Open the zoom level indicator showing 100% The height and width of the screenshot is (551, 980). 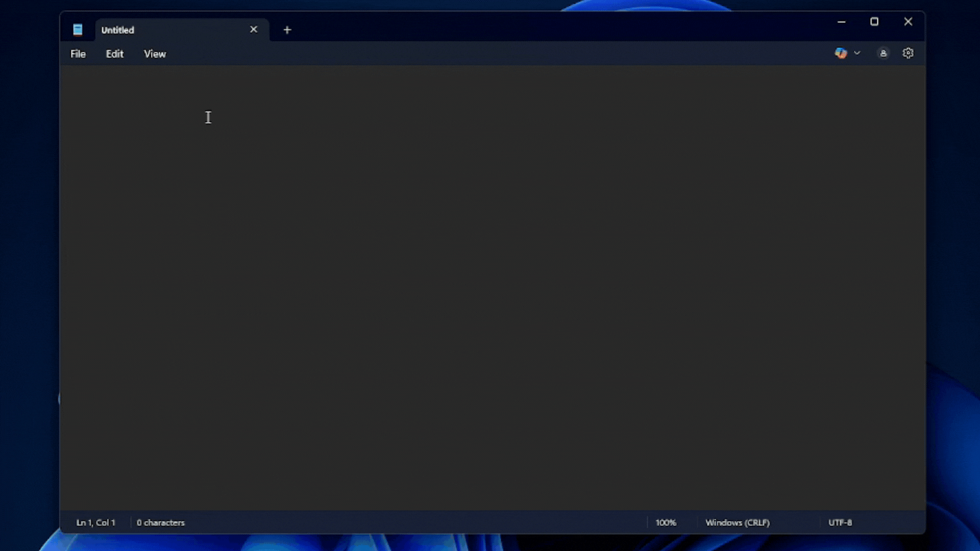(x=666, y=522)
